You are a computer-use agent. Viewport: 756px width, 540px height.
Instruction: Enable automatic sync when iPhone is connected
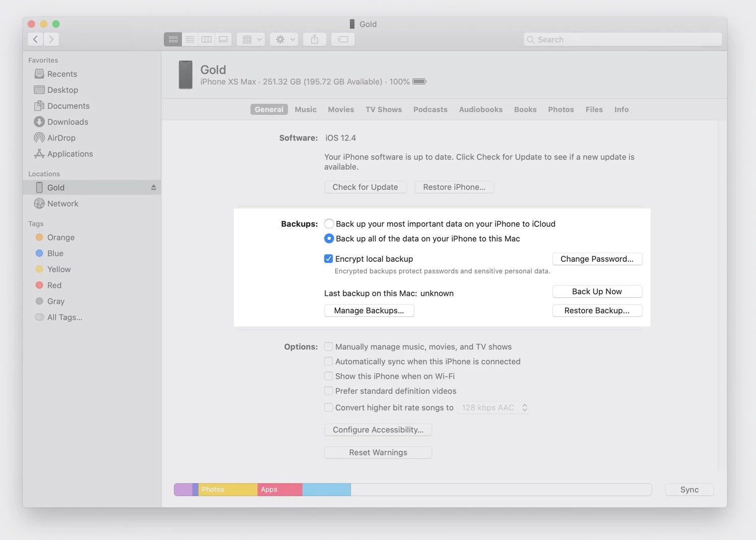[329, 362]
